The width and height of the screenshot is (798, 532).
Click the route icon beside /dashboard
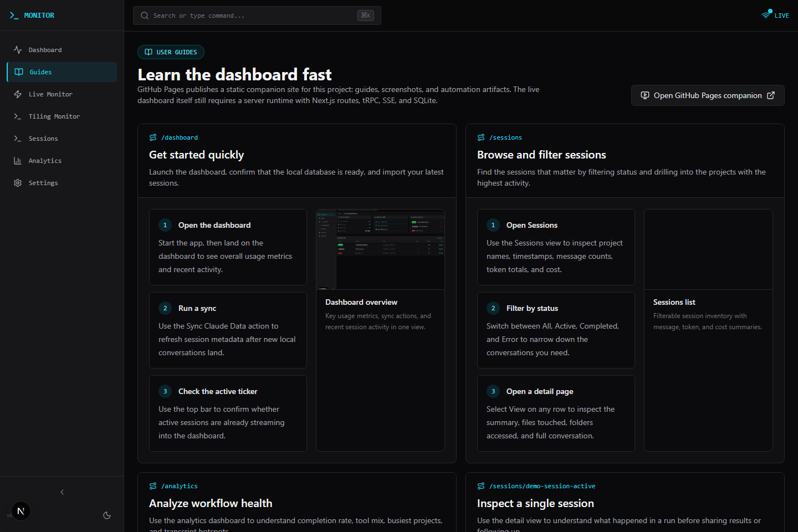tap(153, 137)
